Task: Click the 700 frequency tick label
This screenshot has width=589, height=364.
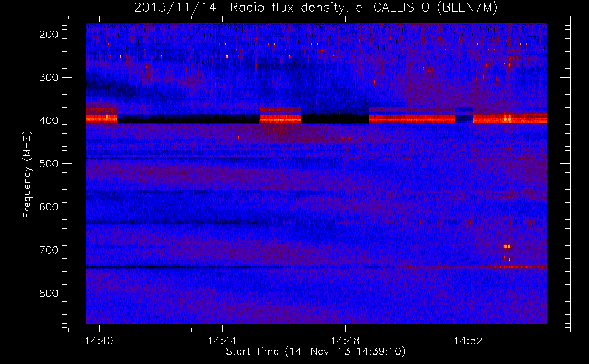Action: pos(49,250)
